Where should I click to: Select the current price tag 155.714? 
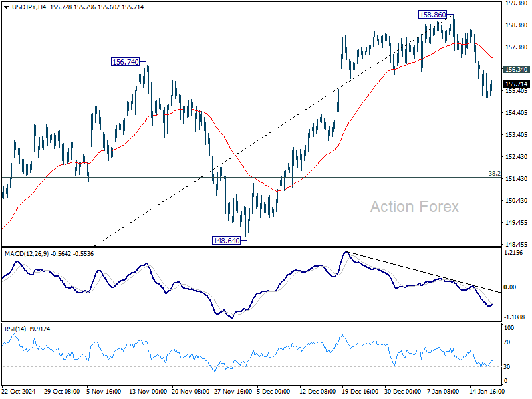[x=517, y=84]
